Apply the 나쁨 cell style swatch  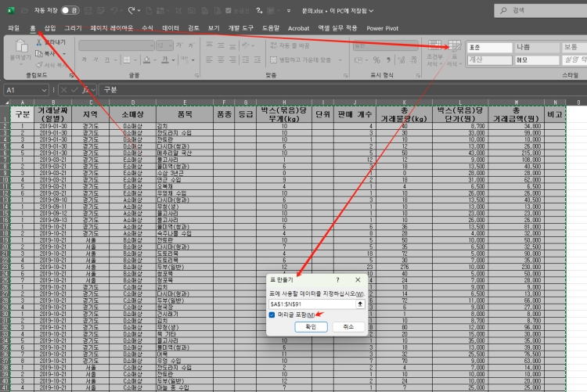[523, 47]
